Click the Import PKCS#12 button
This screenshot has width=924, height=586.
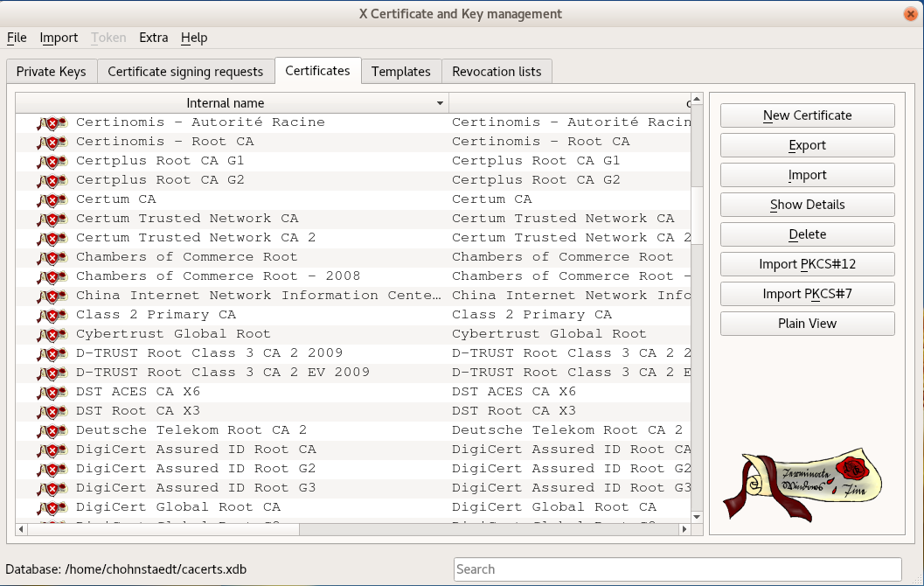coord(807,264)
